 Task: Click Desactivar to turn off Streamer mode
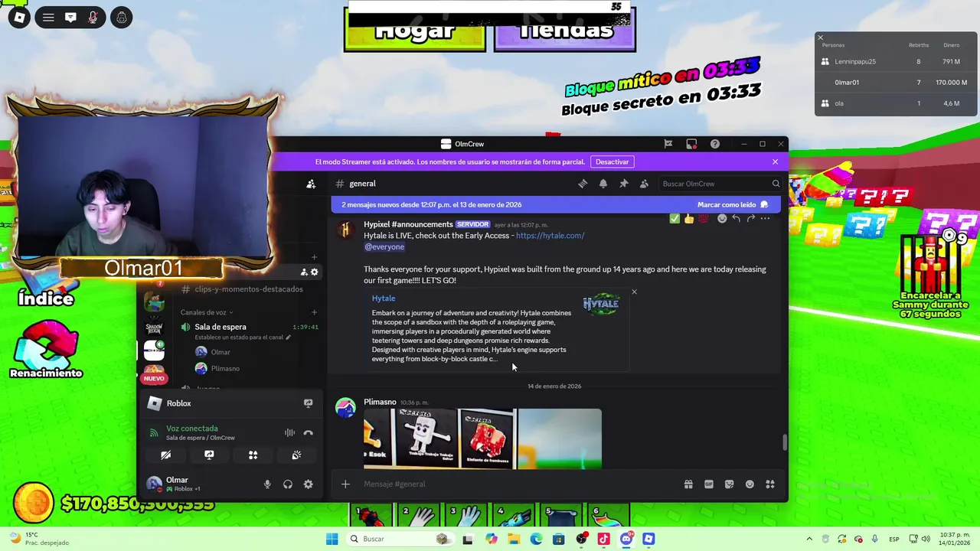[x=612, y=161]
